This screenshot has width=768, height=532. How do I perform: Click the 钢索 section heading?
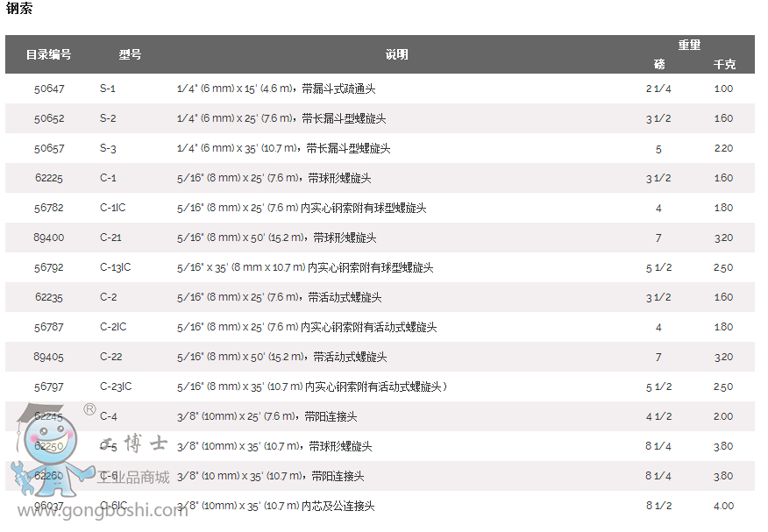point(19,10)
